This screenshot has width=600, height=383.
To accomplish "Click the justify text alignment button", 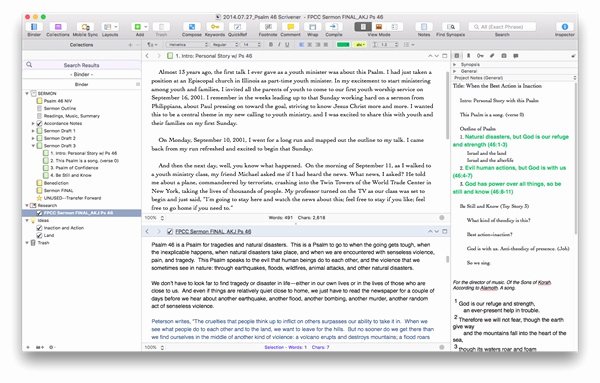I will [x=326, y=45].
